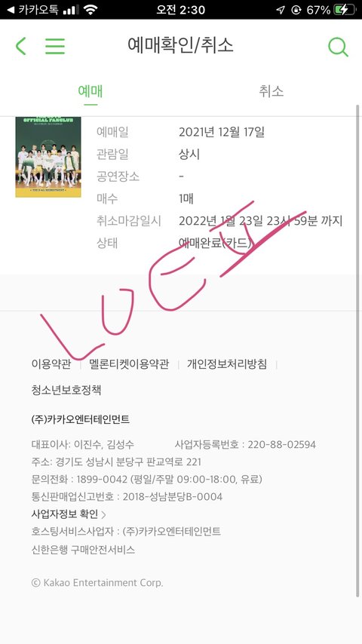362x644 pixels.
Task: Open the fanclub poster thumbnail
Action: [x=48, y=157]
